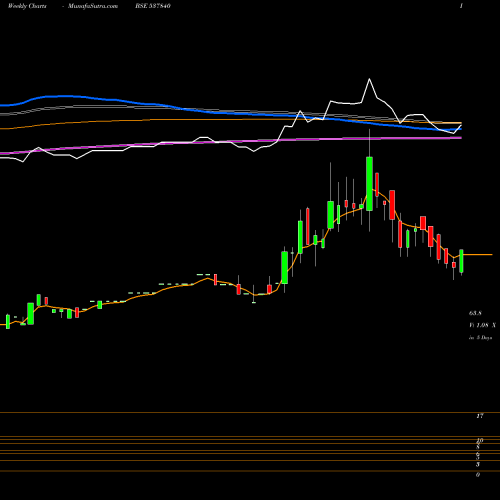
Task: Click the last green candlestick on the right
Action: pyautogui.click(x=461, y=261)
